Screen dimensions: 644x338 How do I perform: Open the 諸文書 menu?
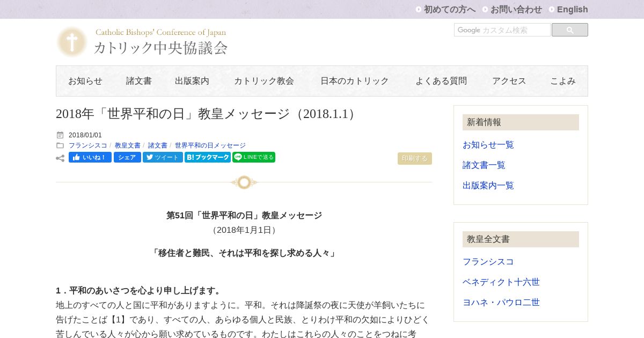(x=139, y=81)
